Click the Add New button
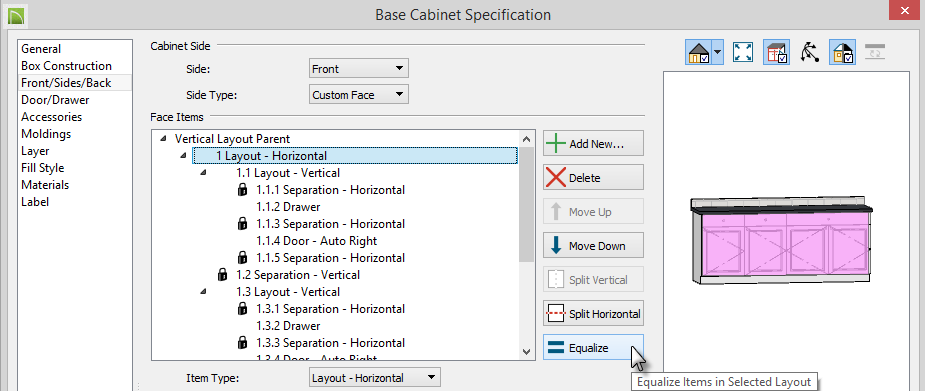The image size is (925, 391). (x=593, y=143)
